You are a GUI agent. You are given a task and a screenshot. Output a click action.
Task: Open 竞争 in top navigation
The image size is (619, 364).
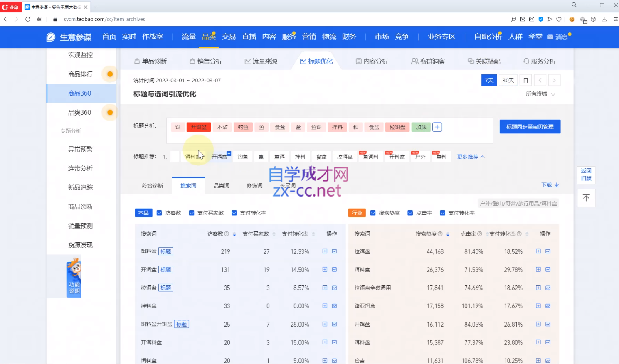tap(402, 37)
